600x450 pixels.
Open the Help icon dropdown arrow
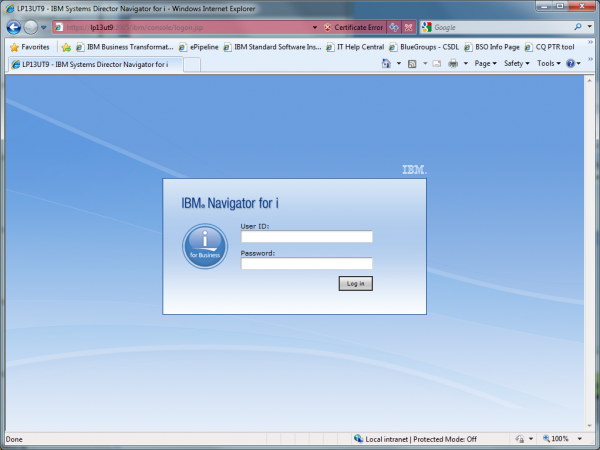pos(579,64)
